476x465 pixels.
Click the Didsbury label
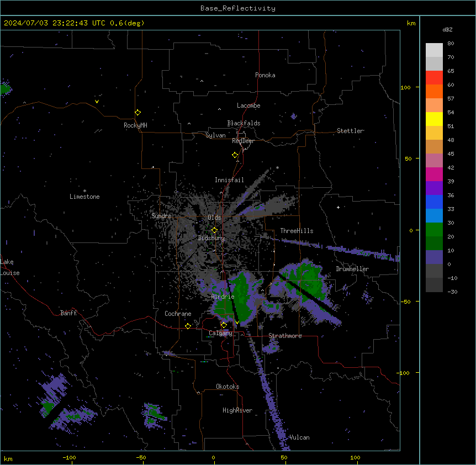click(211, 238)
